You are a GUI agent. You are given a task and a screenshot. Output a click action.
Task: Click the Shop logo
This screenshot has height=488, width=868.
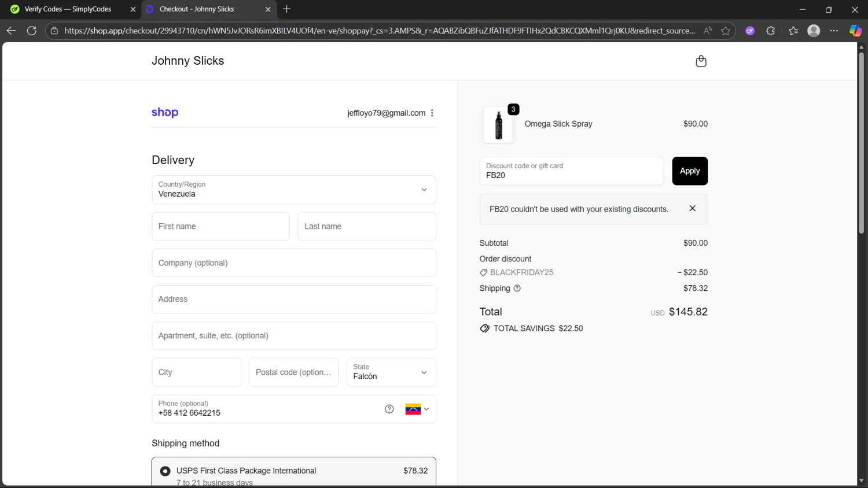click(165, 113)
